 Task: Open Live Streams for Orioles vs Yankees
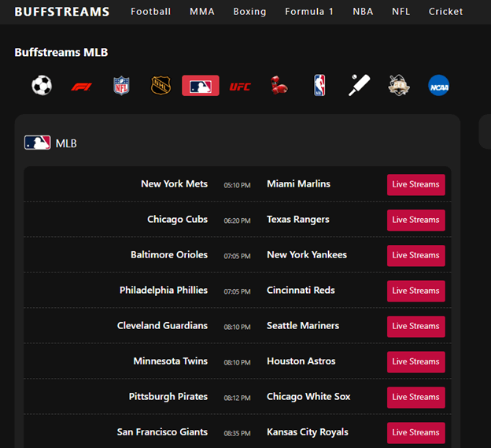click(415, 256)
